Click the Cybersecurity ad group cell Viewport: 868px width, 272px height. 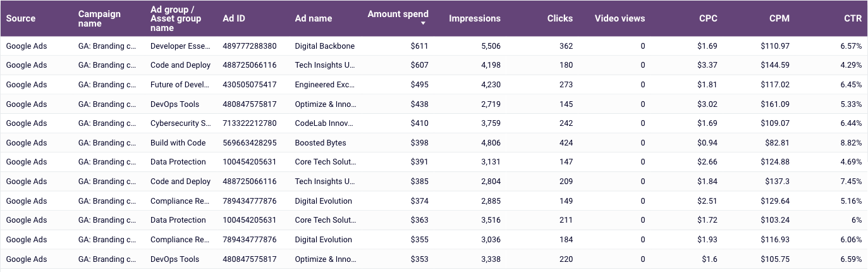pos(181,123)
